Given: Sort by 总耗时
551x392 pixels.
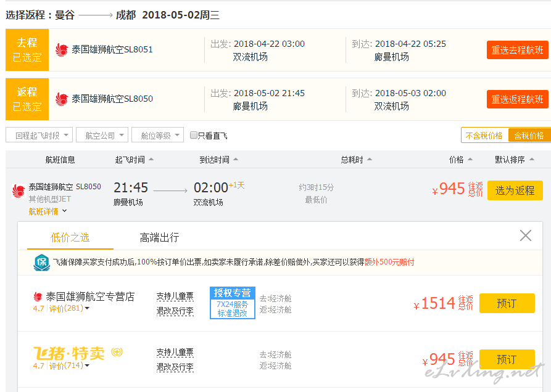Looking at the screenshot, I should [356, 160].
